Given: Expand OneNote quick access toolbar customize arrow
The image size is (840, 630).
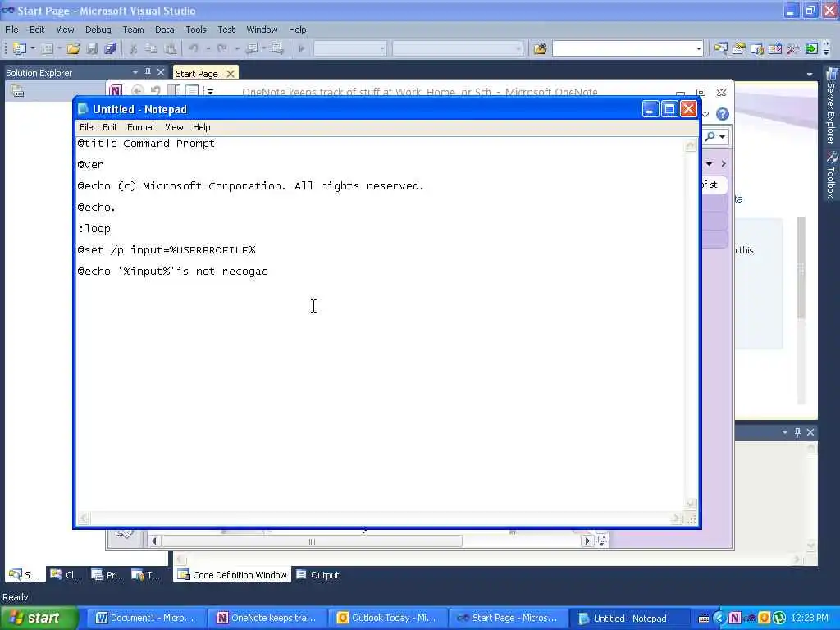Looking at the screenshot, I should [211, 92].
